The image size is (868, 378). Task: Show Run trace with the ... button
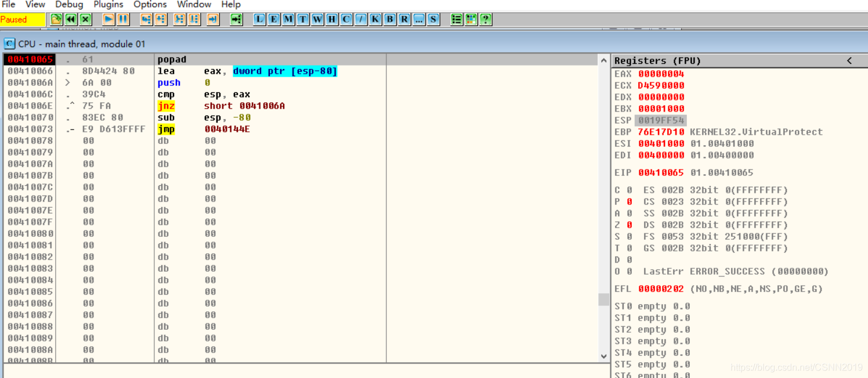point(419,19)
